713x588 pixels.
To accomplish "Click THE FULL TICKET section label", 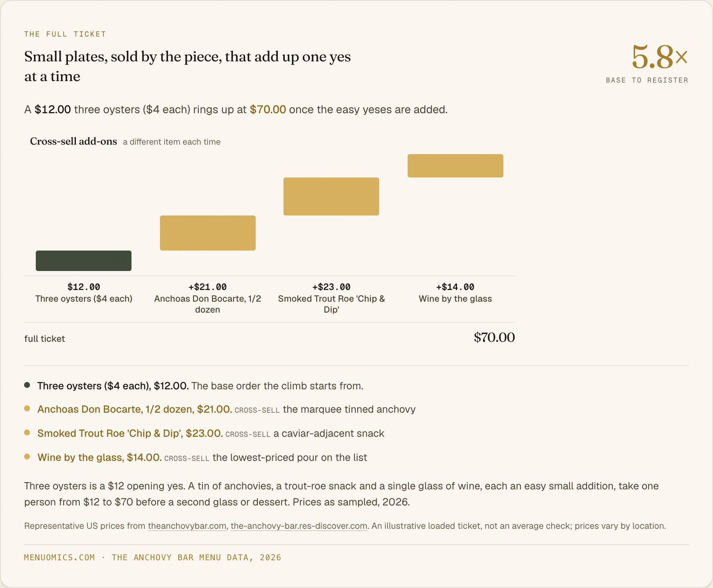I will tap(65, 34).
